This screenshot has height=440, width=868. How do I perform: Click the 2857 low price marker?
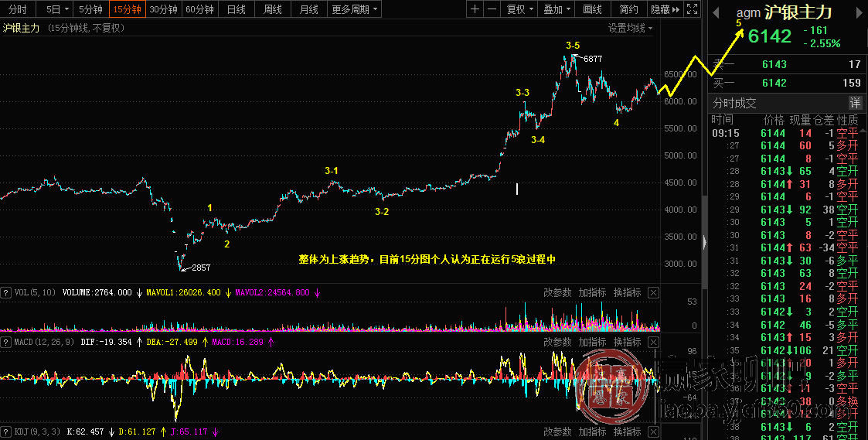[201, 268]
